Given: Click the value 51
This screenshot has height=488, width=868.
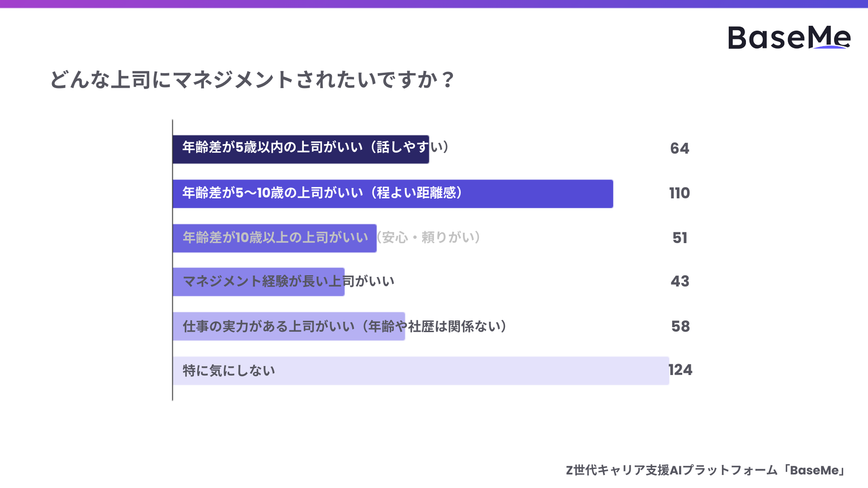Looking at the screenshot, I should [679, 238].
